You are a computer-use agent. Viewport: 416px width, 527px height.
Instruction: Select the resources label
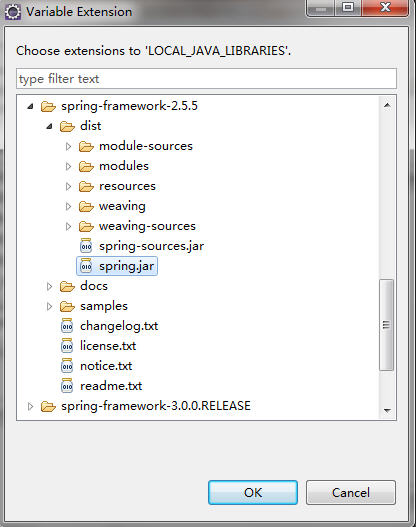[127, 186]
